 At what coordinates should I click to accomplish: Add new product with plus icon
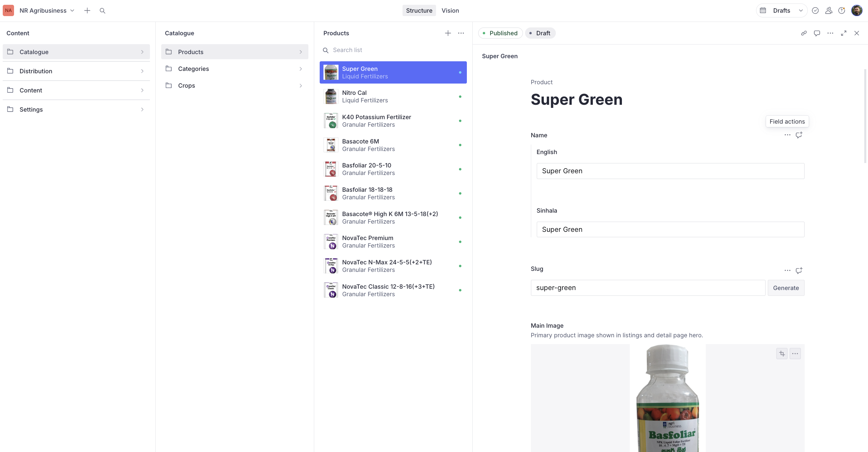(448, 33)
